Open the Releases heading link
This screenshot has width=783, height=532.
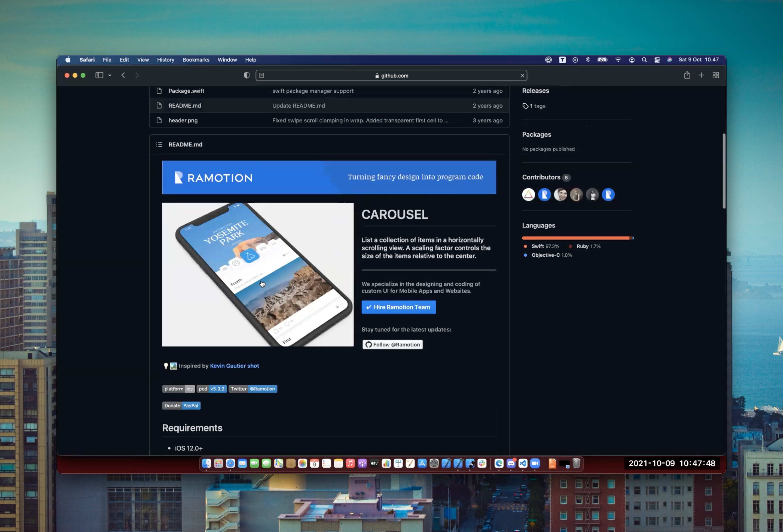535,91
